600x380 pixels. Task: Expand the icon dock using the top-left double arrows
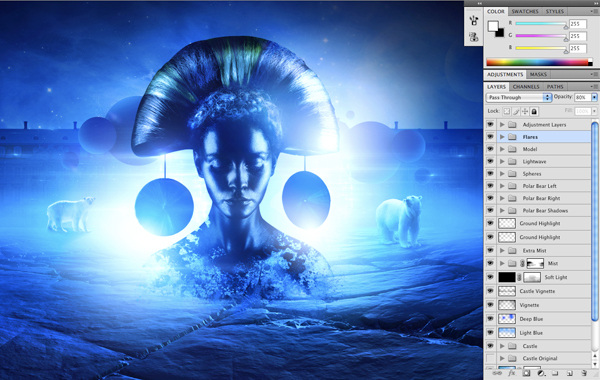479,3
